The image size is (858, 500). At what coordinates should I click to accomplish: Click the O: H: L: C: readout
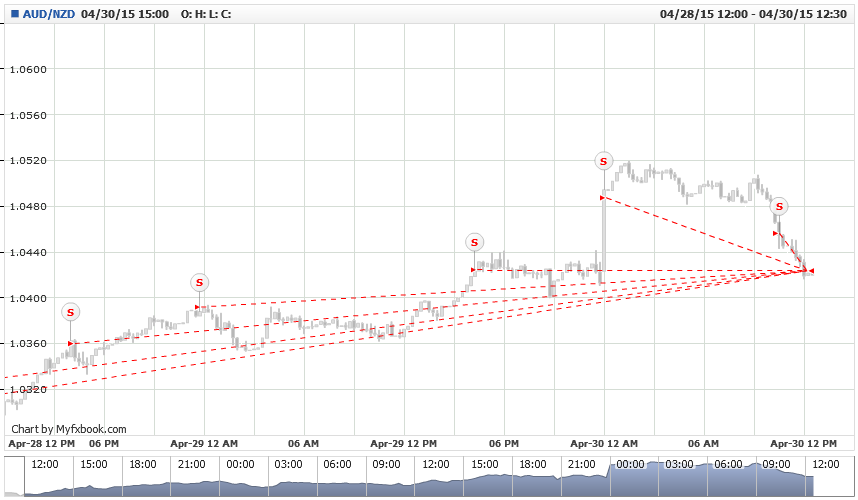(206, 14)
